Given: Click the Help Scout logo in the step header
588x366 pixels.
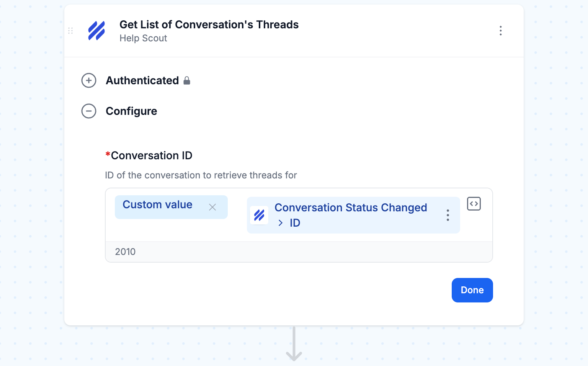Looking at the screenshot, I should 96,31.
